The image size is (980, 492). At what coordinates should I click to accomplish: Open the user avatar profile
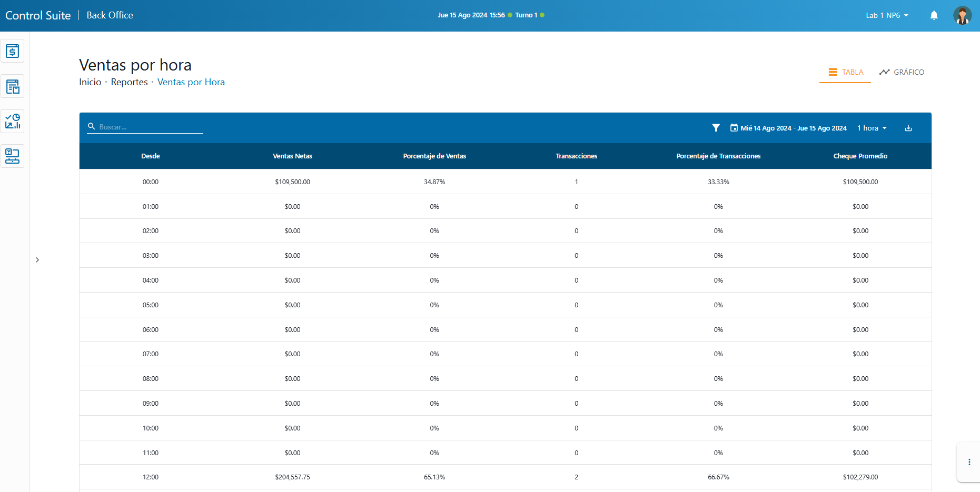(962, 15)
